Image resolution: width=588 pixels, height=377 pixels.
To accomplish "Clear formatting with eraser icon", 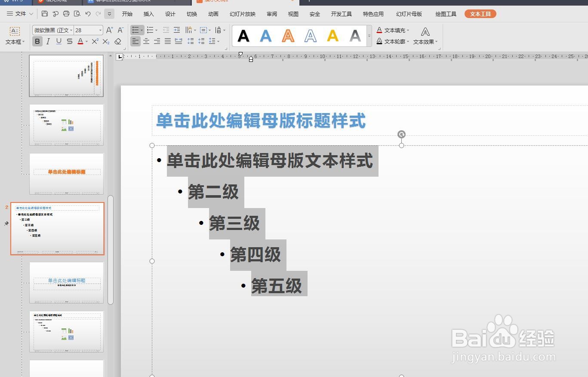I will tap(117, 41).
